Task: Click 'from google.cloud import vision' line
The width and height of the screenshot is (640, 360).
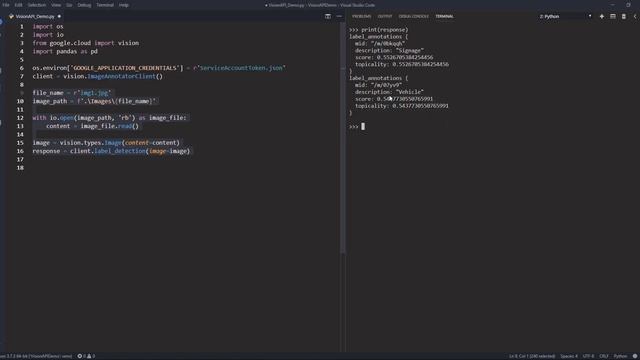Action: (x=86, y=43)
